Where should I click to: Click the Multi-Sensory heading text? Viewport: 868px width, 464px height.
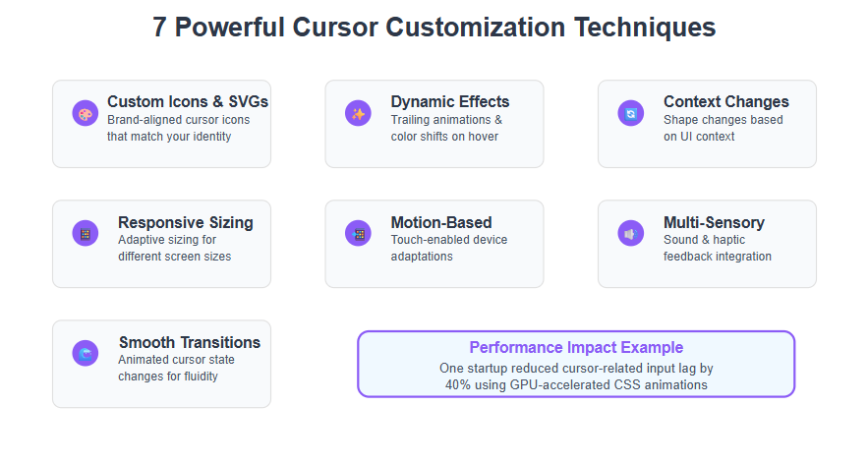point(714,222)
